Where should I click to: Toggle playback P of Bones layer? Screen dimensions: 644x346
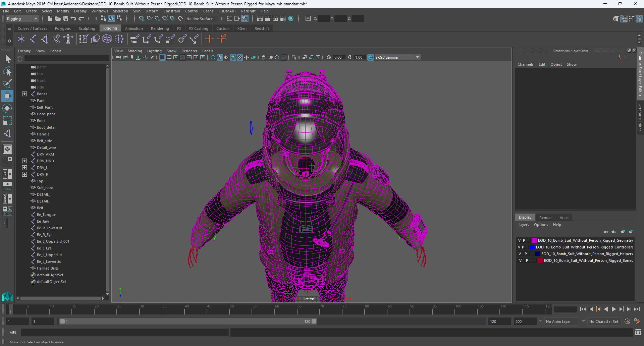pyautogui.click(x=527, y=261)
